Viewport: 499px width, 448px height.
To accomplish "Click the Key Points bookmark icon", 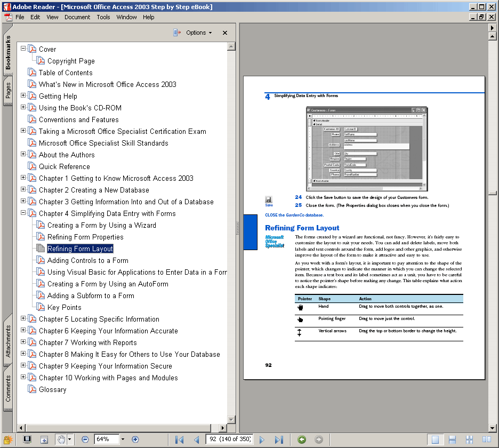I will (41, 307).
